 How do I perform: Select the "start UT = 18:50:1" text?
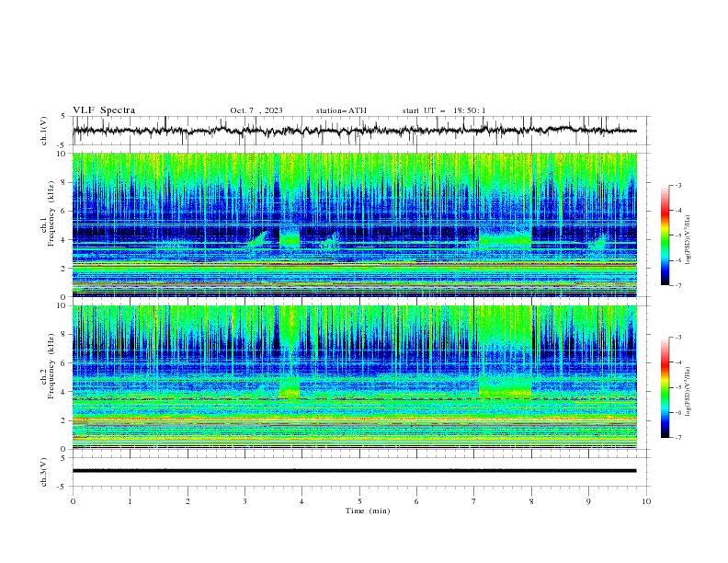coord(444,110)
